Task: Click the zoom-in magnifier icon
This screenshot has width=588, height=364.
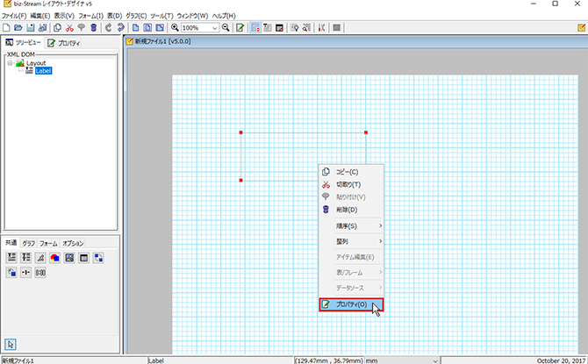Action: coord(175,28)
